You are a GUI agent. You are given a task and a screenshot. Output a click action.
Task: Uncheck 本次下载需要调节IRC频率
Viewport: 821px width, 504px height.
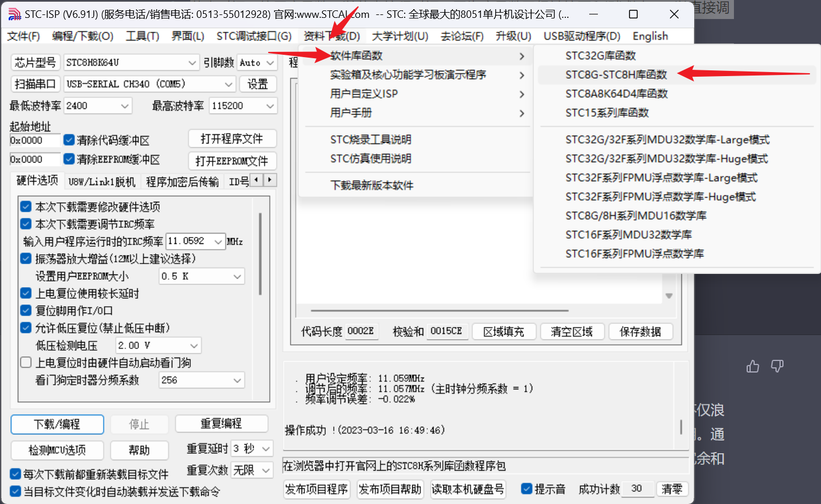pos(26,223)
